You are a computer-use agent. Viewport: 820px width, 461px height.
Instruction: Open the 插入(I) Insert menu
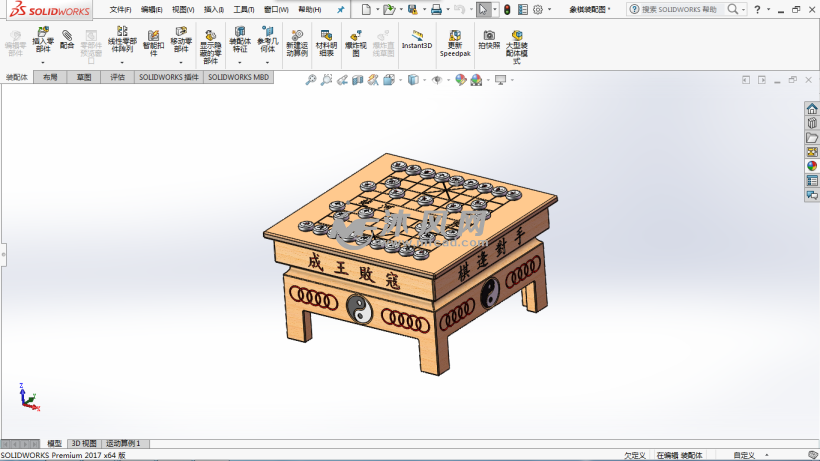click(x=214, y=9)
